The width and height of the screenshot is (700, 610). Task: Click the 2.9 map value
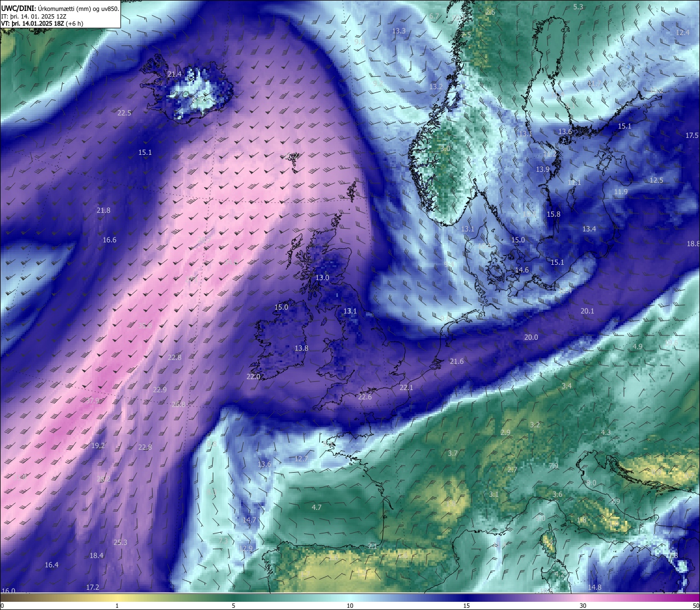pos(505,432)
